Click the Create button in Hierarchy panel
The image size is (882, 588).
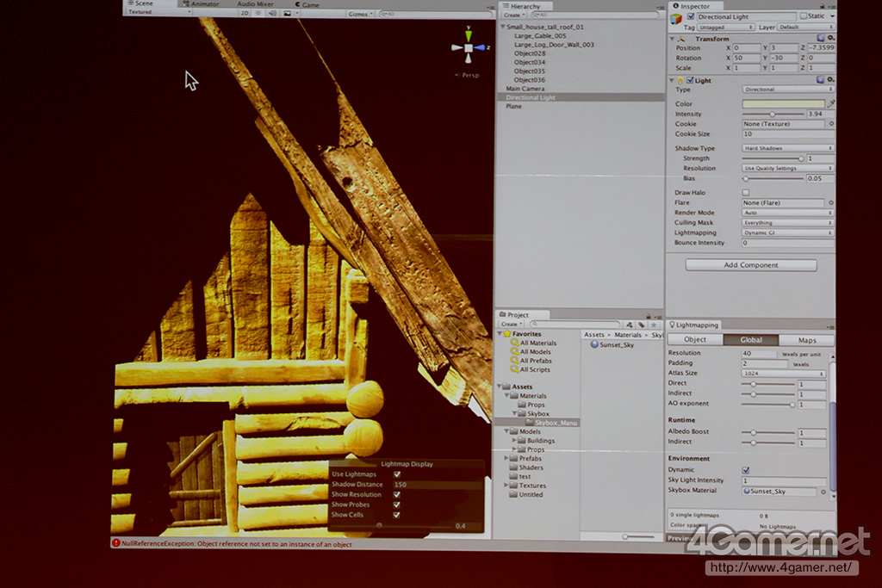click(512, 15)
